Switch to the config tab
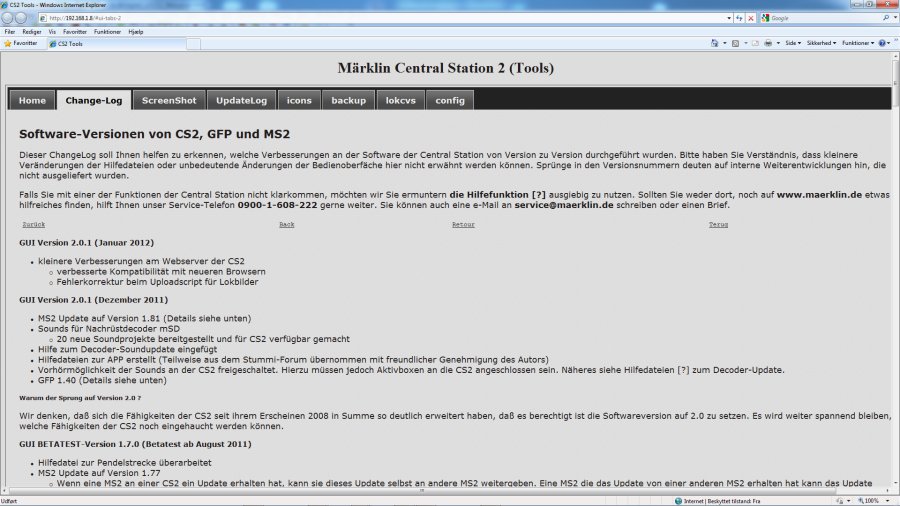Viewport: 900px width, 506px height. pos(450,100)
